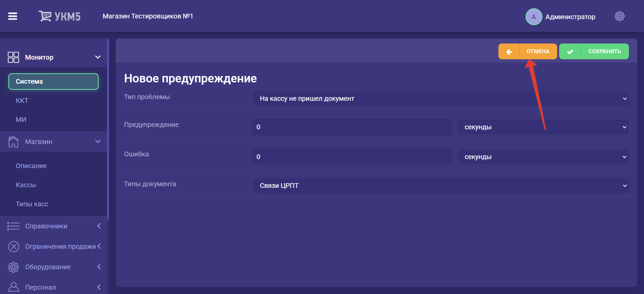Expand the Оборудование section chevron
Screen dimensions: 644x294
pyautogui.click(x=99, y=267)
